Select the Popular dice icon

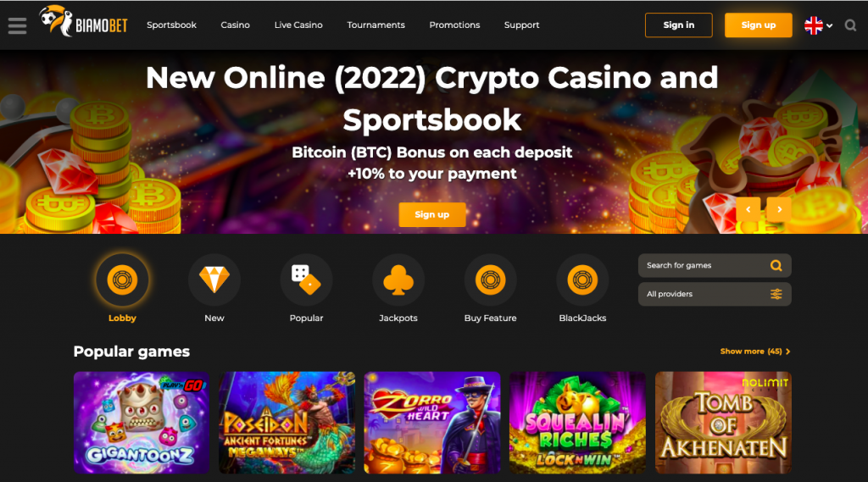pos(306,280)
